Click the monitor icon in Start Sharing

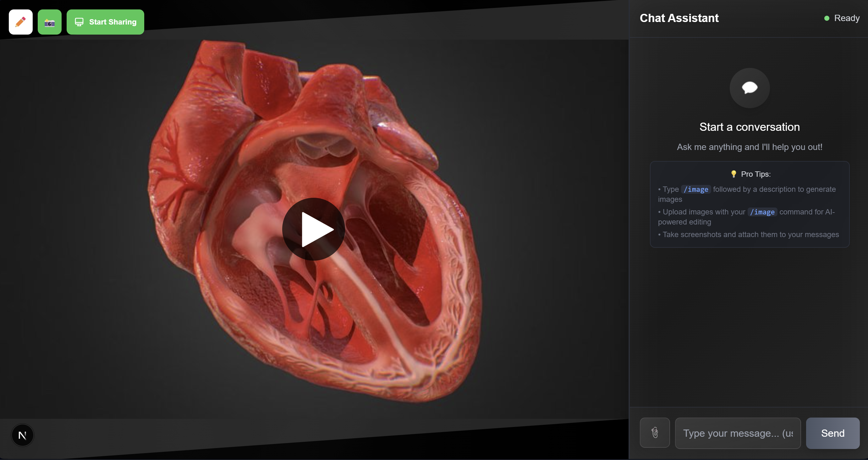(79, 22)
